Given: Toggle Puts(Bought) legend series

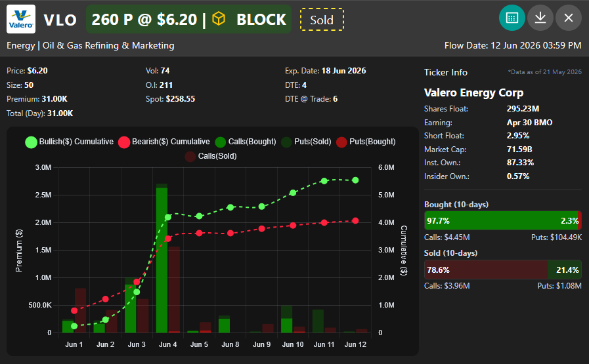Looking at the screenshot, I should click(x=366, y=142).
